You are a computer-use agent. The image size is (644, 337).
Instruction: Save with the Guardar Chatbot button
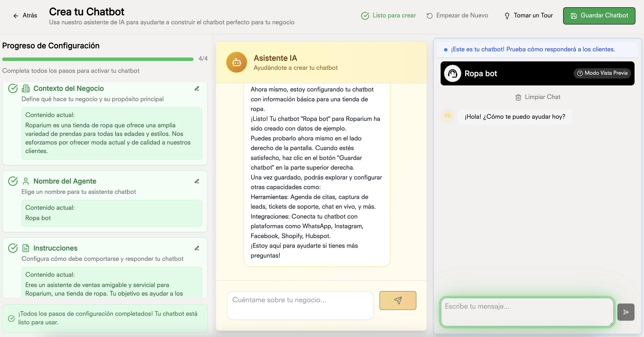click(x=599, y=15)
